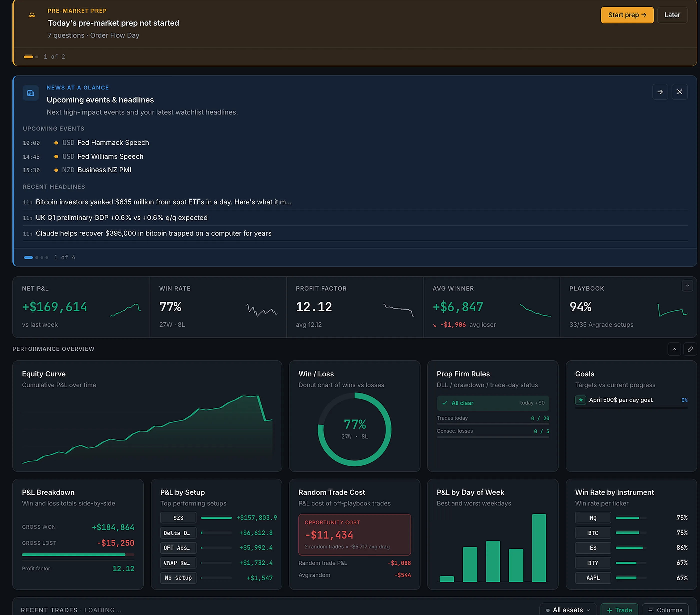Click Start prep button

point(627,15)
